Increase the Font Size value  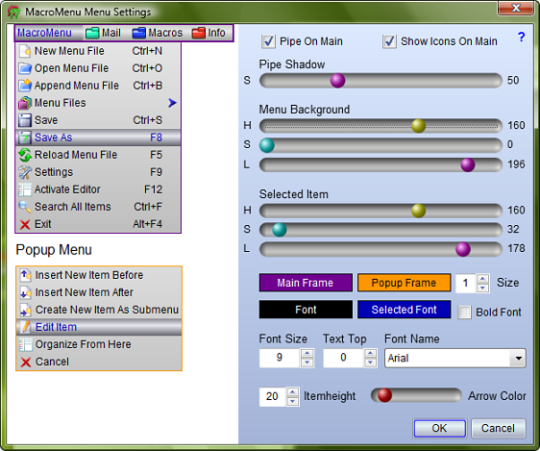click(x=307, y=353)
